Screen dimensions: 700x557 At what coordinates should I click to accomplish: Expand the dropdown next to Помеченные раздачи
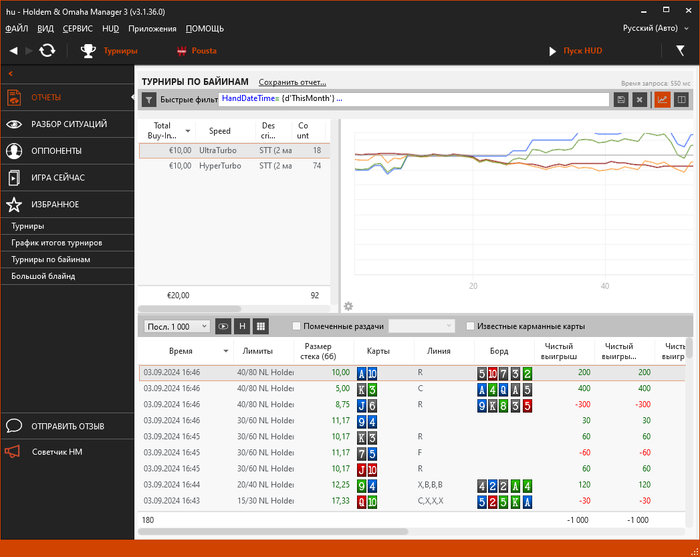423,326
